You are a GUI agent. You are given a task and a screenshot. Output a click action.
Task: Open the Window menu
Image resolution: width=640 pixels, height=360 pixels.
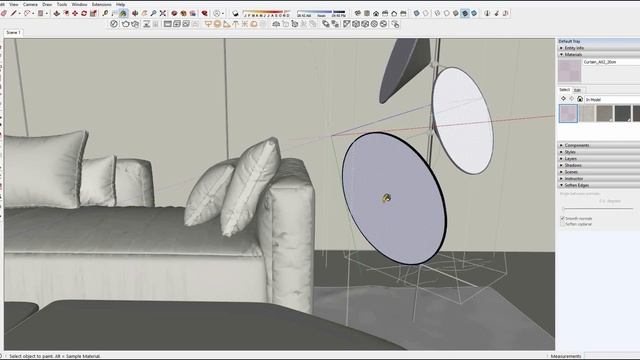coord(79,4)
